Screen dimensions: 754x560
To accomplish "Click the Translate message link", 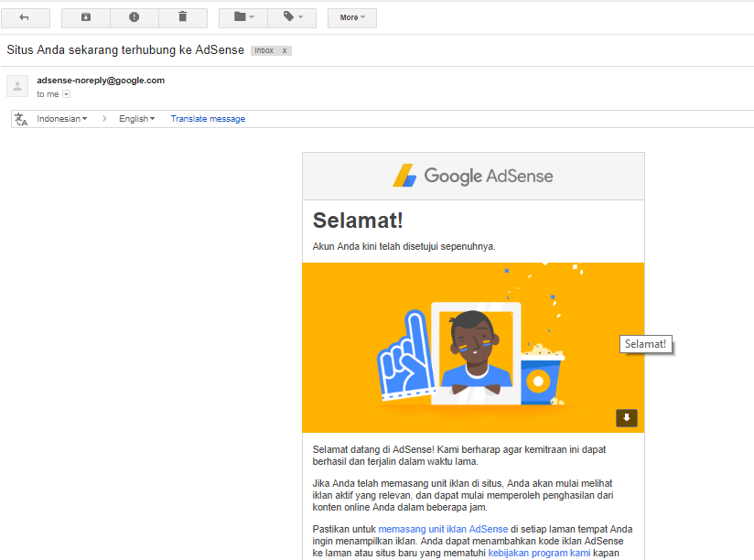I will 208,119.
